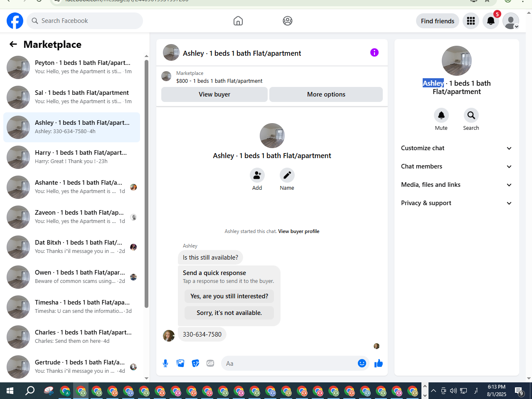
Task: Open Sal's conversation
Action: tap(71, 97)
